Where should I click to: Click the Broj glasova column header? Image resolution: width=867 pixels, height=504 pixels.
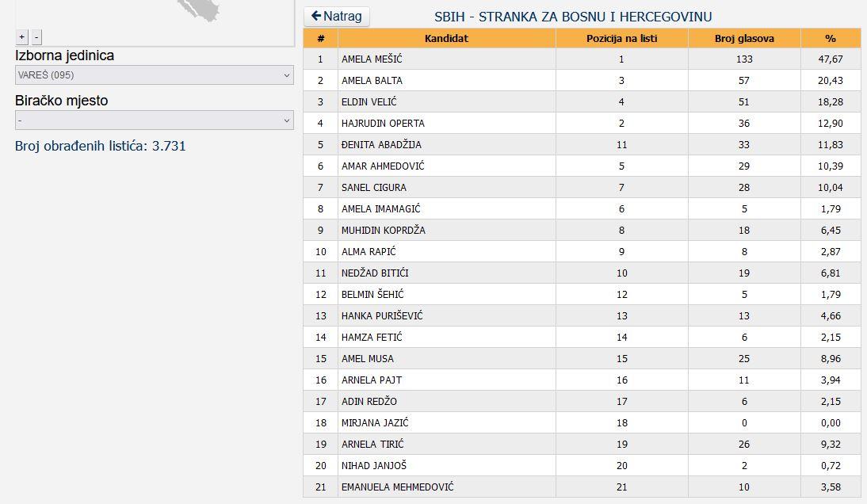pos(744,38)
